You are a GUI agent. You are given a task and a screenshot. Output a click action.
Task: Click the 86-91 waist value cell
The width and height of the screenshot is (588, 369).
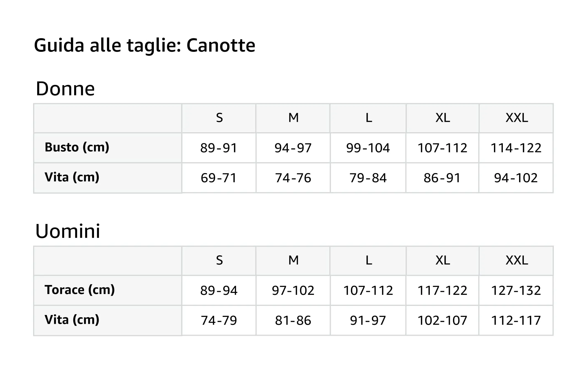click(x=442, y=178)
